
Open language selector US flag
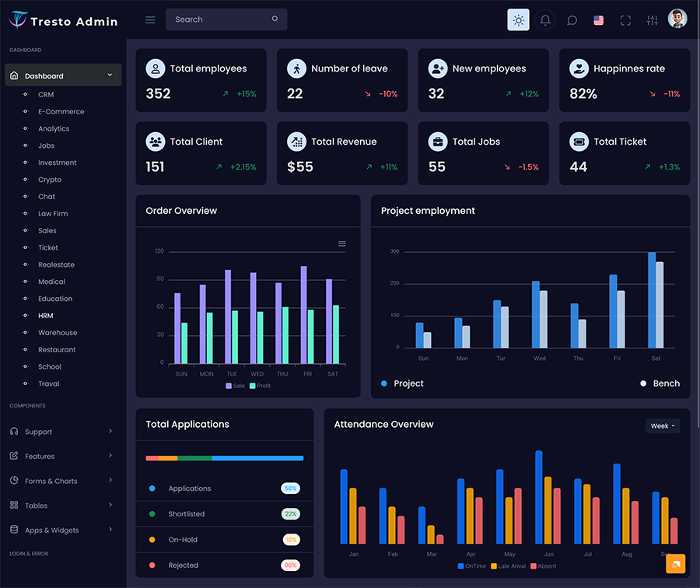pos(599,20)
